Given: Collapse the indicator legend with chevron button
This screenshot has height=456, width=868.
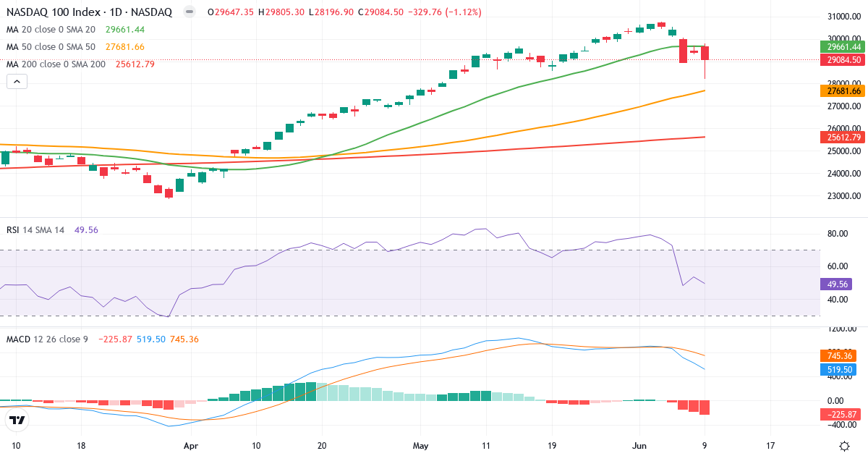Looking at the screenshot, I should coord(17,82).
